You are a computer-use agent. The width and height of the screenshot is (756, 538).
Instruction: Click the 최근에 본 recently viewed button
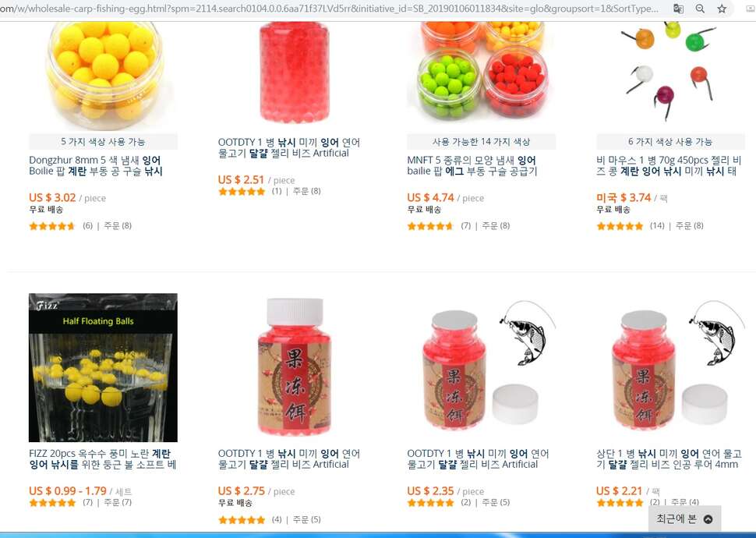click(684, 519)
